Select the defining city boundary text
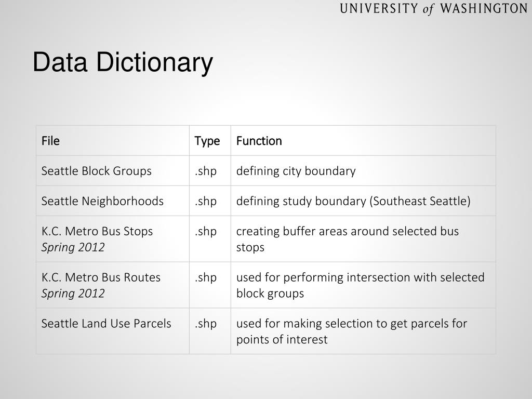Image resolution: width=532 pixels, height=399 pixels. pos(296,171)
